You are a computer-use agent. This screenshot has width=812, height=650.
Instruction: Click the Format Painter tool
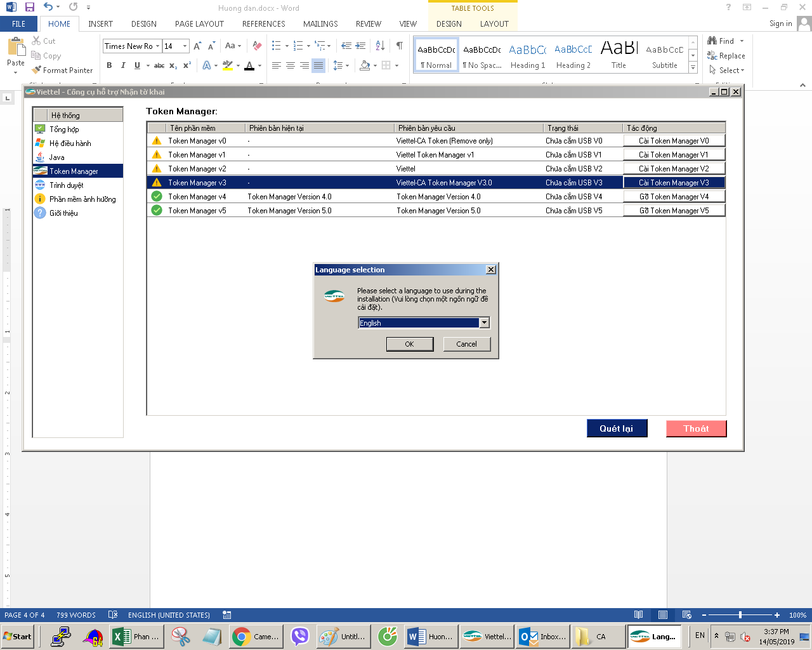pos(62,70)
